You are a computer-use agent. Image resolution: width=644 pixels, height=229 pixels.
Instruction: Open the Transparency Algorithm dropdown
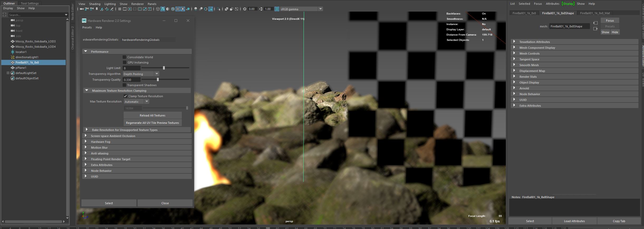coord(141,74)
